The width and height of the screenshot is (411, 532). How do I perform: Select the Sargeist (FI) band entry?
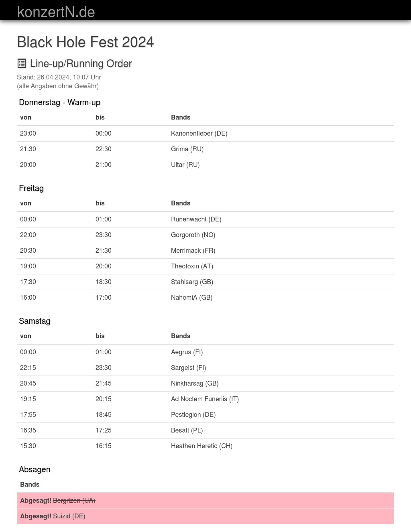click(x=188, y=368)
